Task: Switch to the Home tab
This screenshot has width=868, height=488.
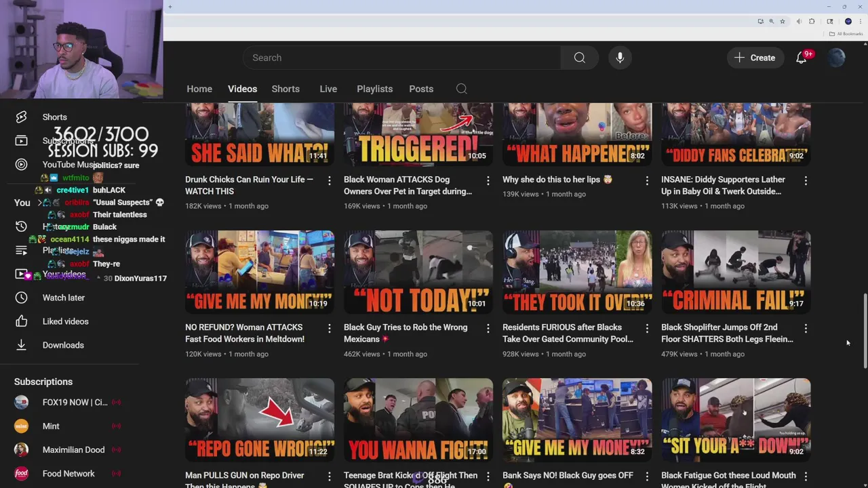Action: pyautogui.click(x=199, y=89)
